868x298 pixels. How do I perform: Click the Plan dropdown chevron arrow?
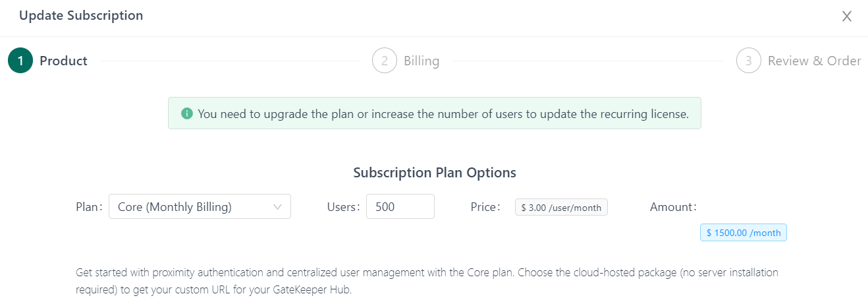[277, 207]
